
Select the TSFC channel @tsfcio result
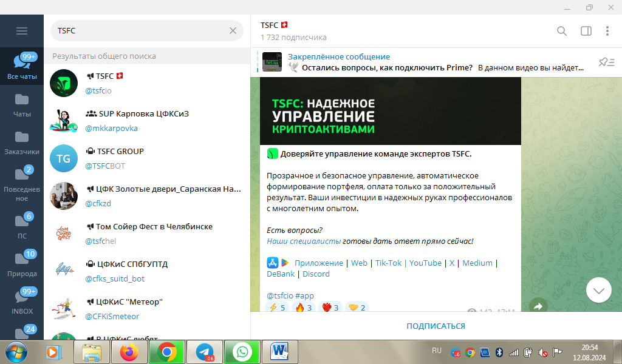(147, 83)
